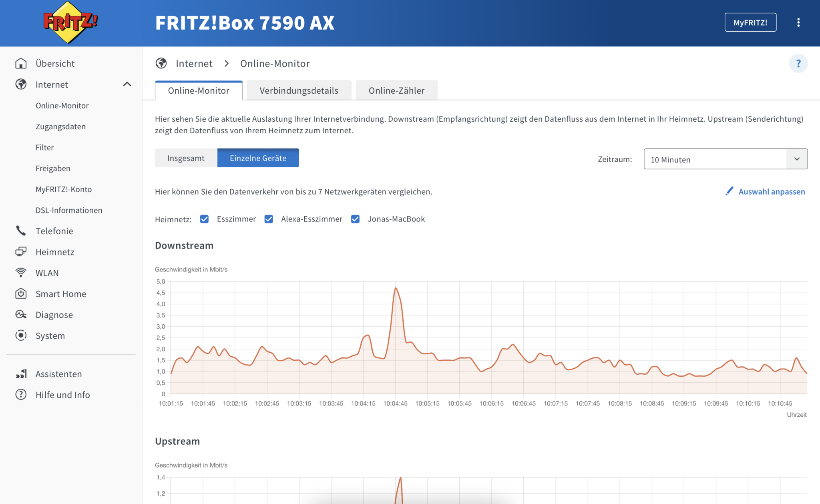Image resolution: width=820 pixels, height=504 pixels.
Task: Click the Telefonie phone icon
Action: pyautogui.click(x=21, y=231)
